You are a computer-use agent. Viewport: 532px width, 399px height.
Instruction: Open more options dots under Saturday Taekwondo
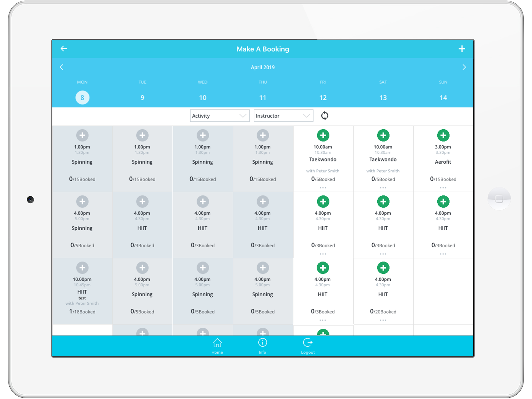383,188
